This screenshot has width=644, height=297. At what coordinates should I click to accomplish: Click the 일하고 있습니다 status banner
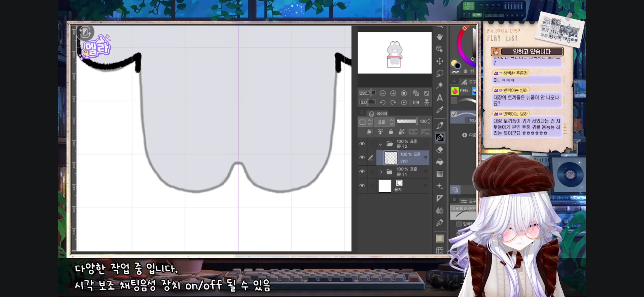(x=527, y=51)
